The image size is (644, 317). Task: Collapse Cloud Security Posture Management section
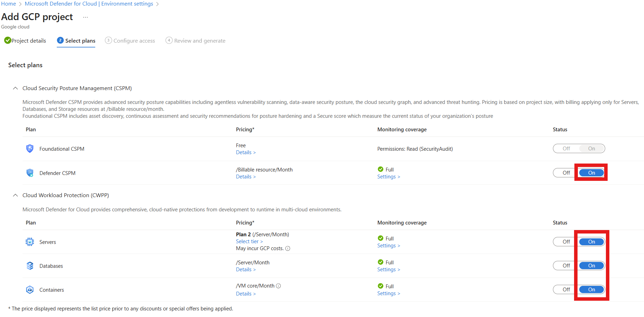[15, 88]
